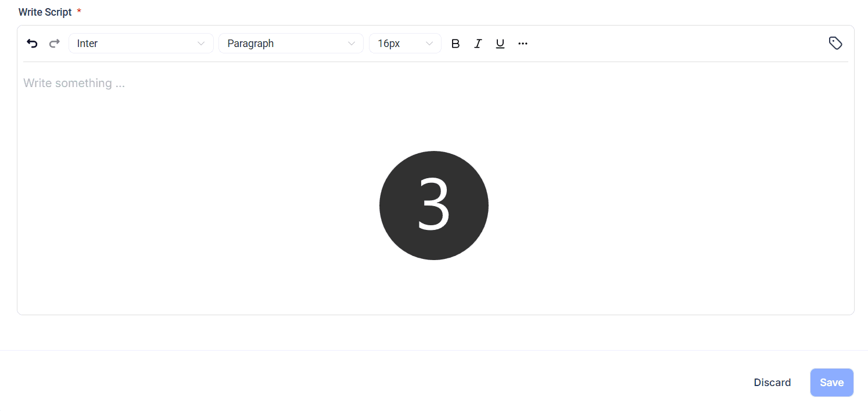Open the Paragraph block style dropdown
The height and width of the screenshot is (411, 868).
point(291,44)
